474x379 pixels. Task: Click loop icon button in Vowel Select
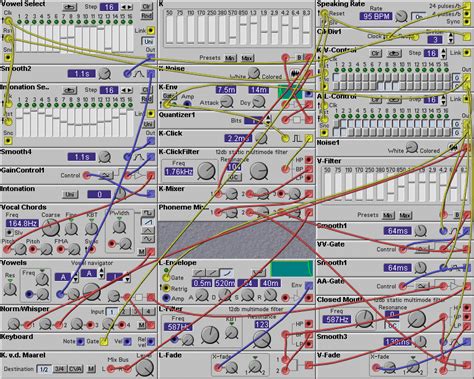69,7
